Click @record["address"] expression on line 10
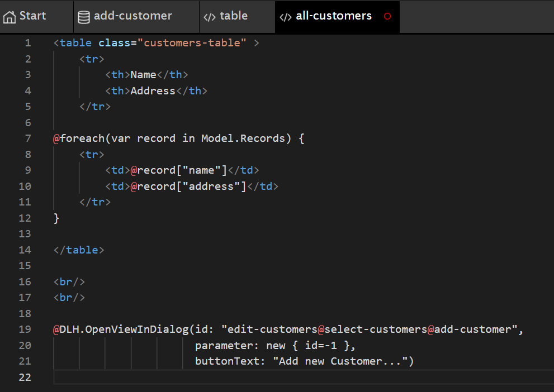 188,187
